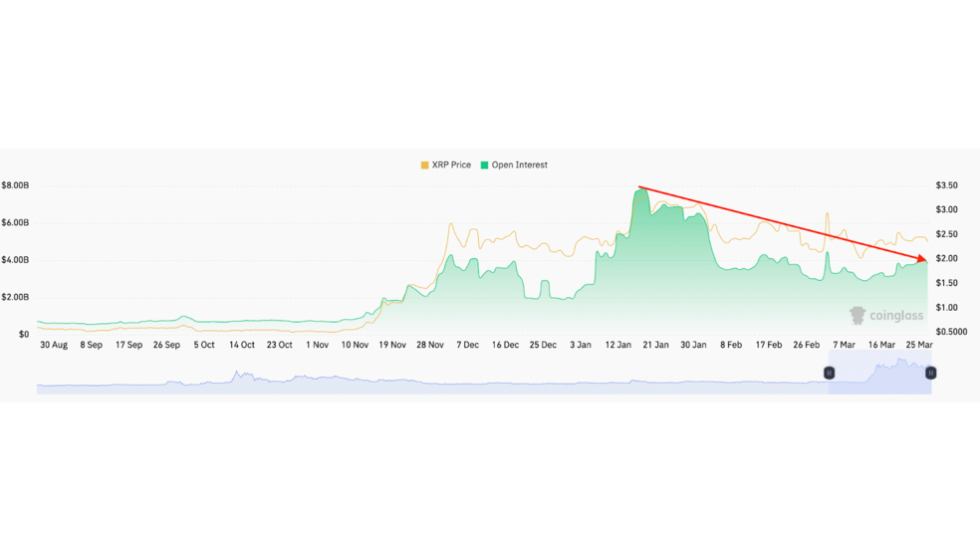Click the '$2.00B' open interest axis value
This screenshot has height=552, width=980.
coord(15,297)
